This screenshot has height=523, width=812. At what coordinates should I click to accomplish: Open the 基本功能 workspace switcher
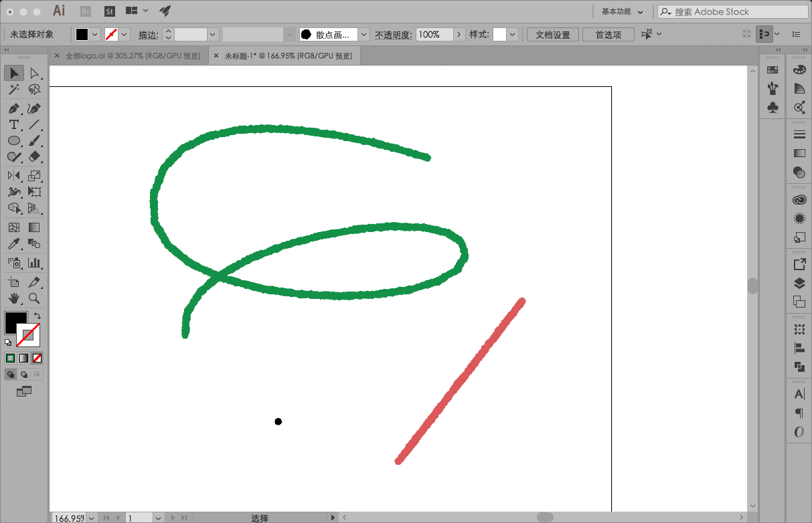point(622,11)
